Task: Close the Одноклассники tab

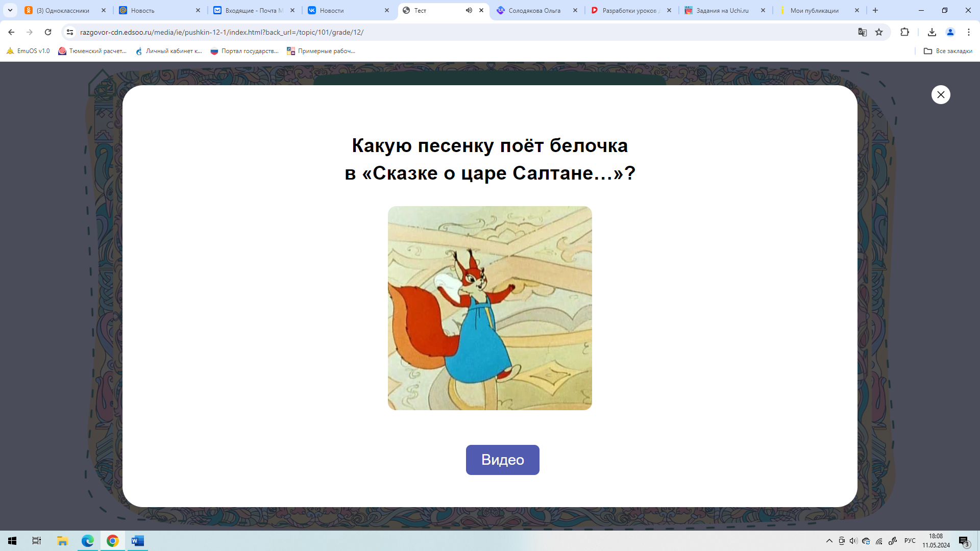Action: click(104, 10)
